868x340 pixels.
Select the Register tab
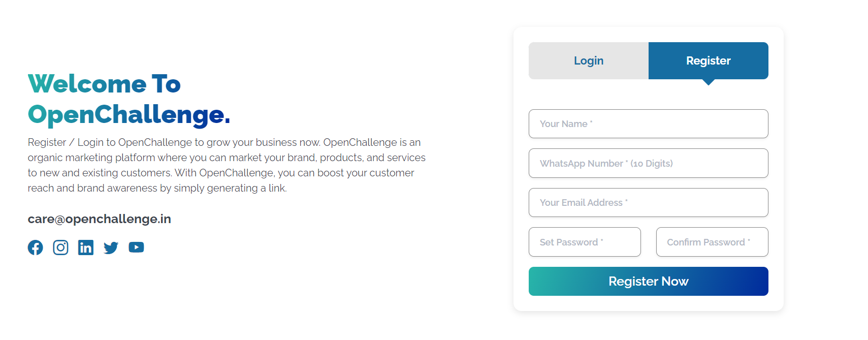pos(709,60)
